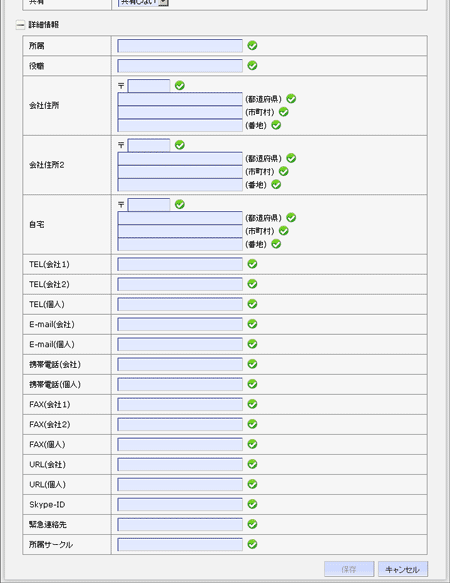
Task: Collapse the 詳細情報 section
Action: [x=20, y=25]
